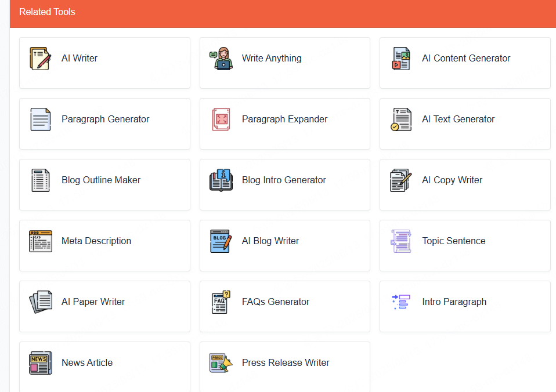556x392 pixels.
Task: Click the Blog Outline Maker list icon
Action: click(41, 180)
